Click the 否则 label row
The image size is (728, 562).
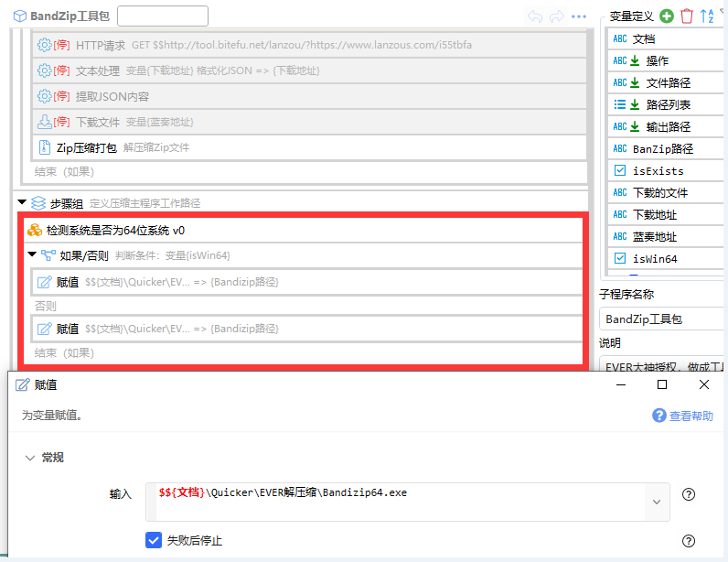pos(46,306)
